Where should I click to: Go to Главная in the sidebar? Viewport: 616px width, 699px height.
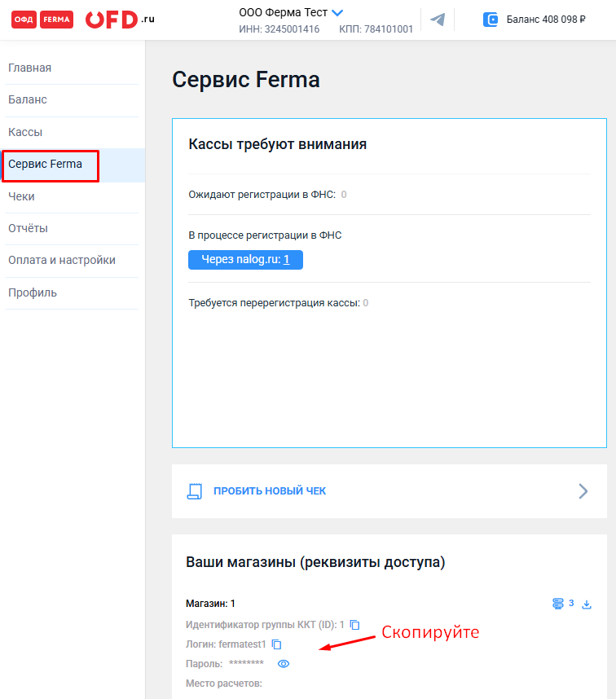click(30, 68)
